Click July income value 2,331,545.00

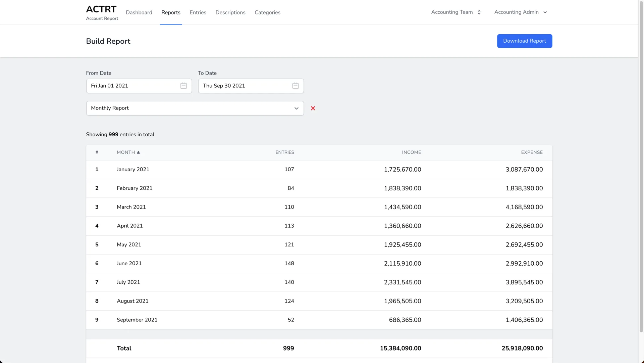pyautogui.click(x=402, y=282)
